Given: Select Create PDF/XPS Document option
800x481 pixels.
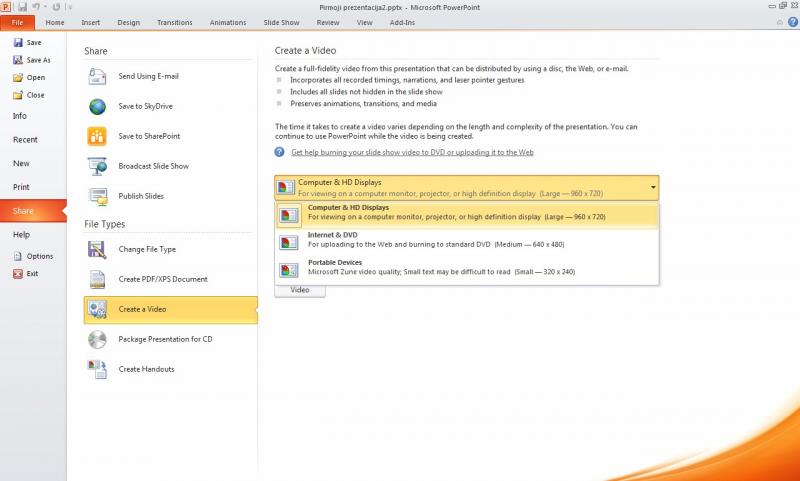Looking at the screenshot, I should click(168, 280).
